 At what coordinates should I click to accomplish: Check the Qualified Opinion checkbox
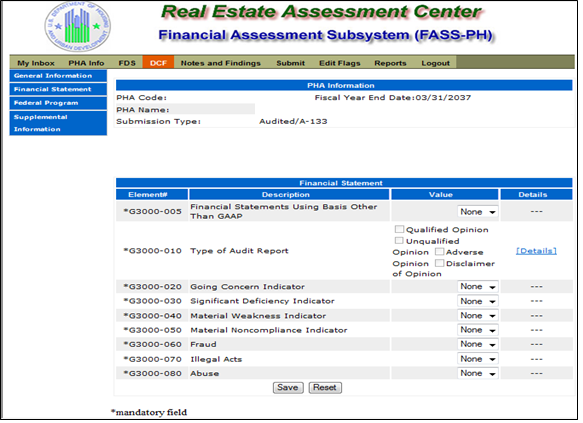(x=399, y=229)
